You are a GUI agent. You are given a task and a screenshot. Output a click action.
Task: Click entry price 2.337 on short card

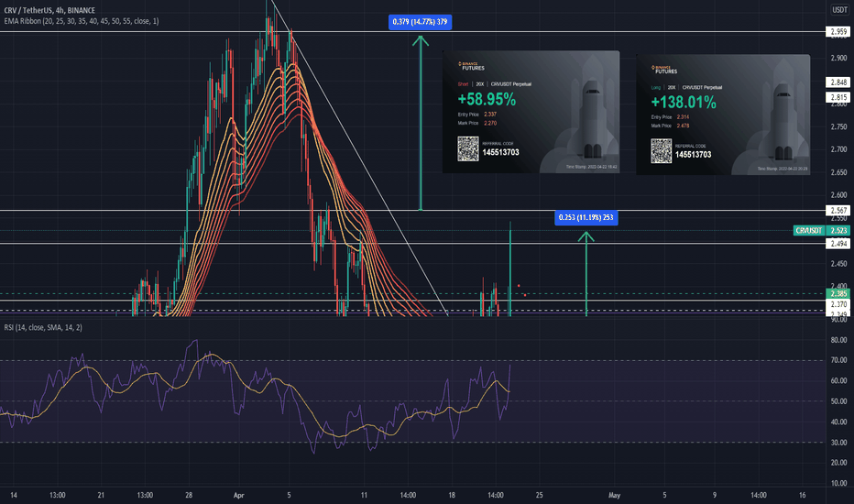490,115
